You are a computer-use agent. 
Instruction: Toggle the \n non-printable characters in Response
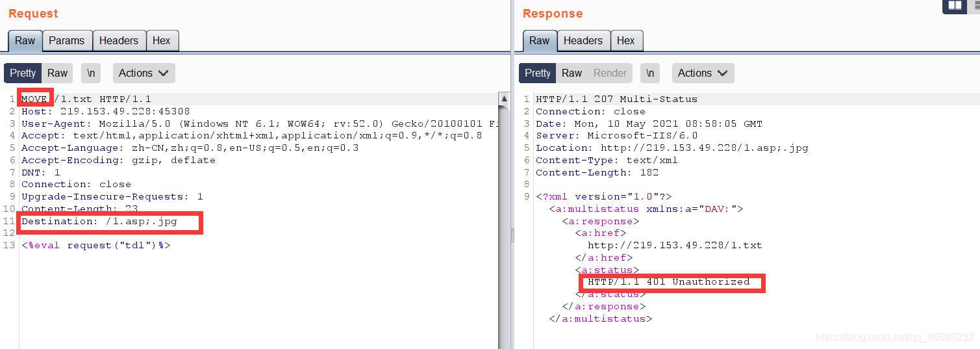[x=650, y=73]
